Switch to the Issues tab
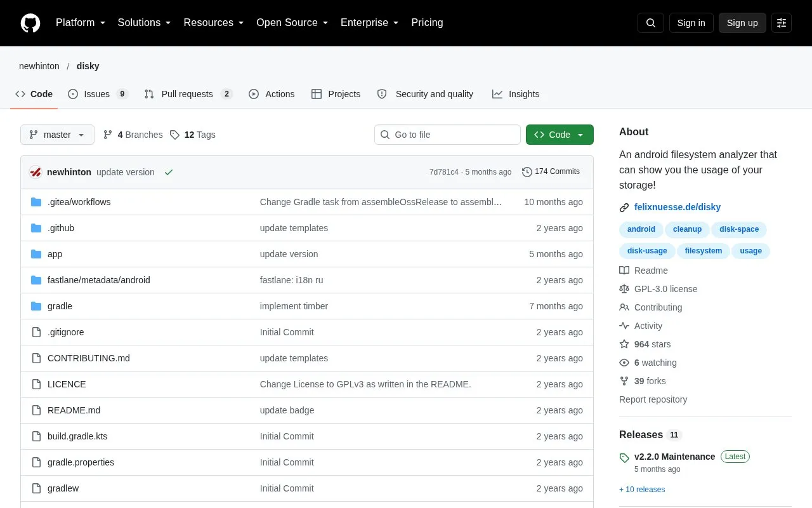The height and width of the screenshot is (508, 812). [x=98, y=94]
